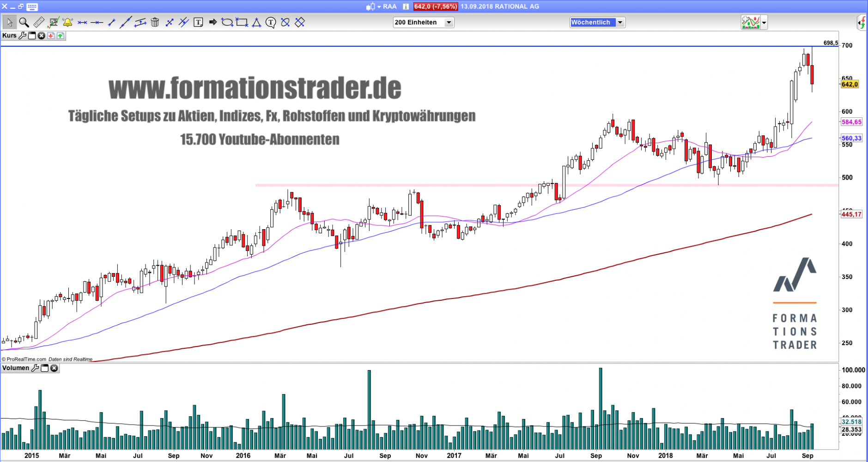Select the magnifying glass zoom tool
The width and height of the screenshot is (868, 462).
point(24,22)
